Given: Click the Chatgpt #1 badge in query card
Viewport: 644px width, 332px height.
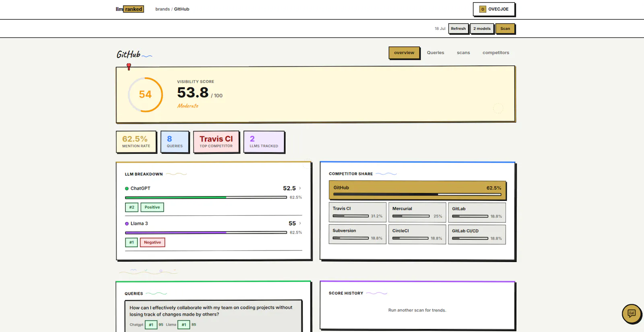Looking at the screenshot, I should (151, 324).
